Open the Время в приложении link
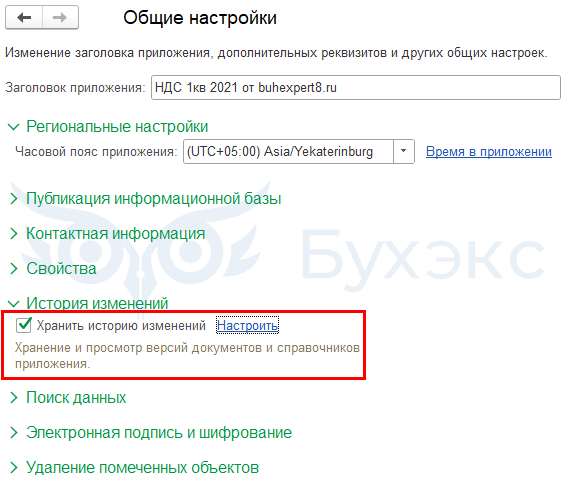 [x=489, y=151]
